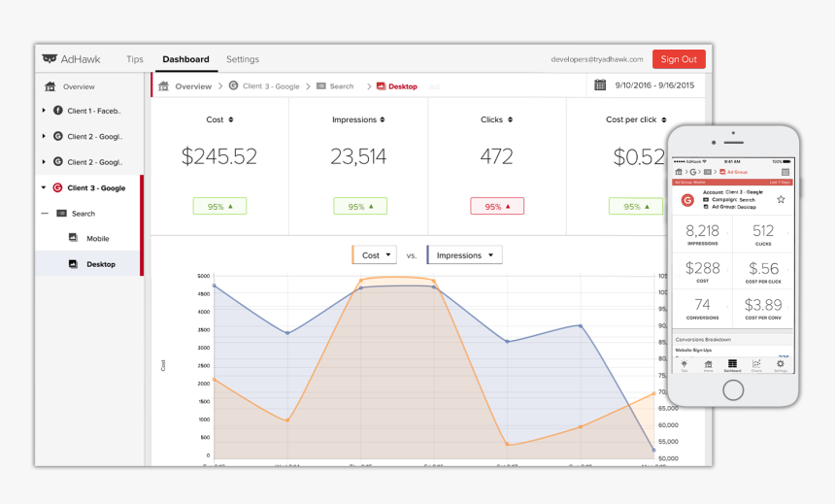Tap the 512 Clicks tile on phone

(x=763, y=234)
